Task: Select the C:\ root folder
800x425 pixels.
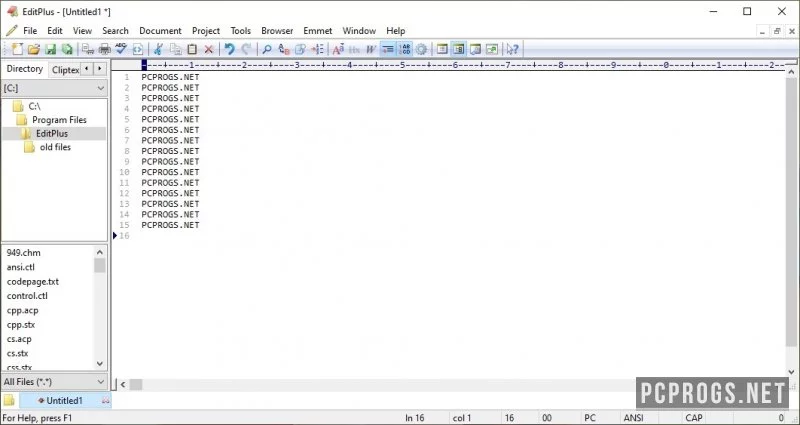Action: tap(34, 106)
